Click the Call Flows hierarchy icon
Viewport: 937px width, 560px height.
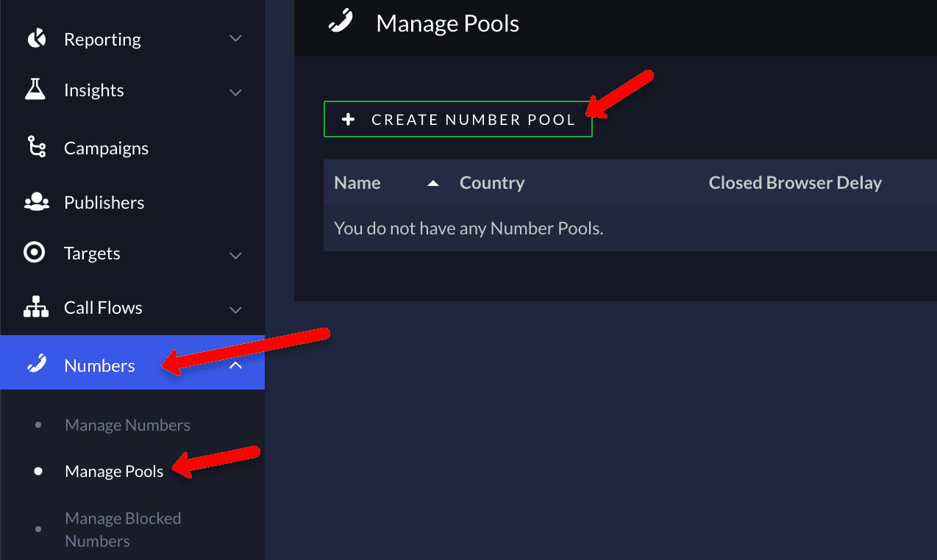tap(36, 307)
